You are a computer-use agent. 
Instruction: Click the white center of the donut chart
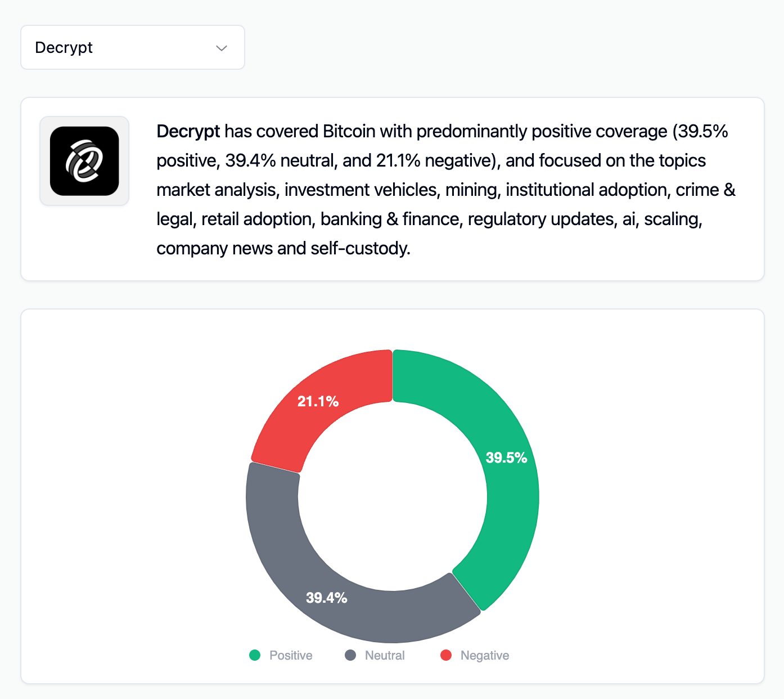click(393, 496)
